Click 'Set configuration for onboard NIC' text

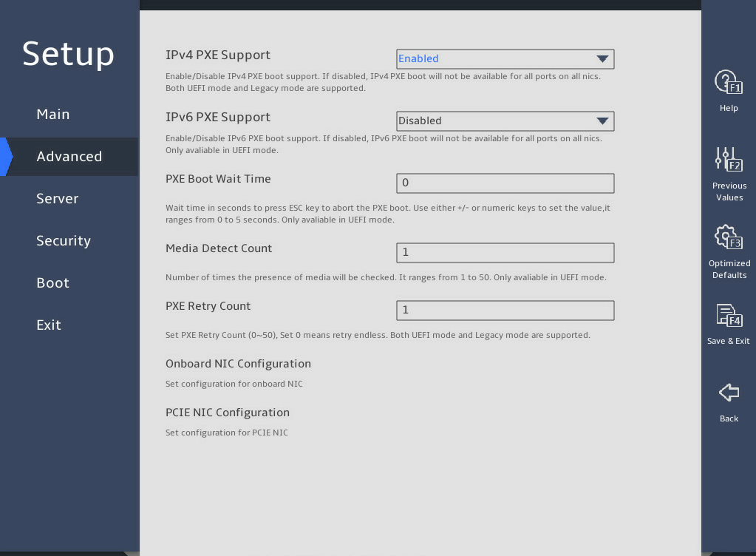234,384
